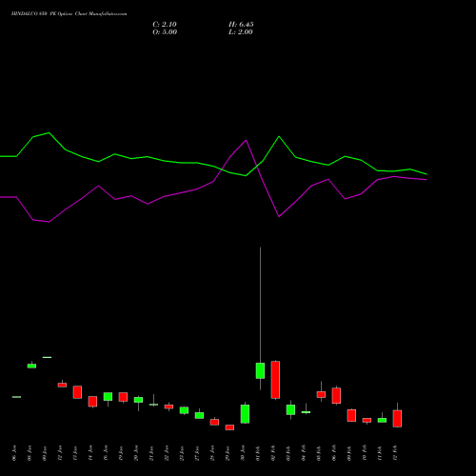Select the green candle above 11 Feb
The height and width of the screenshot is (476, 476).
tap(382, 420)
